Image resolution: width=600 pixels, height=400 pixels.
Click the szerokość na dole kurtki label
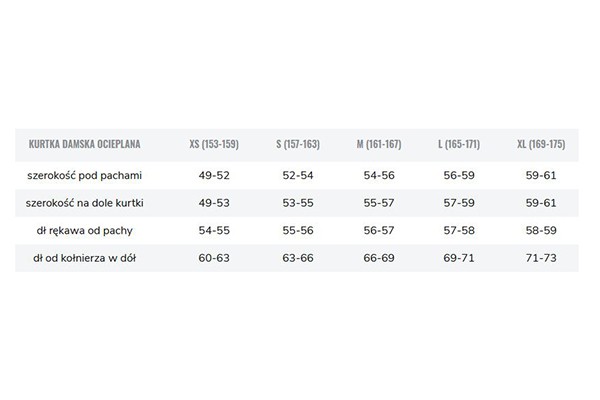(85, 203)
